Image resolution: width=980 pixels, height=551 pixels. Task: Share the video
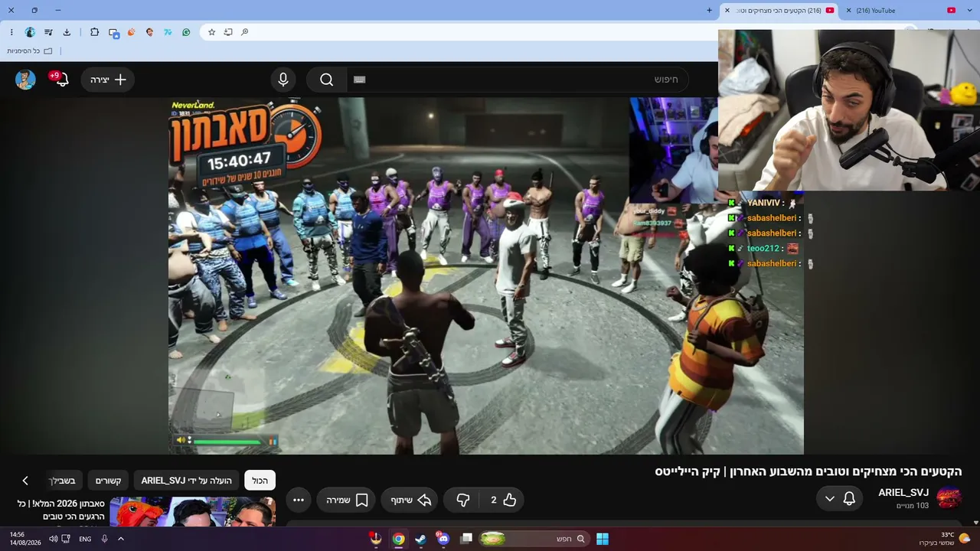click(410, 500)
